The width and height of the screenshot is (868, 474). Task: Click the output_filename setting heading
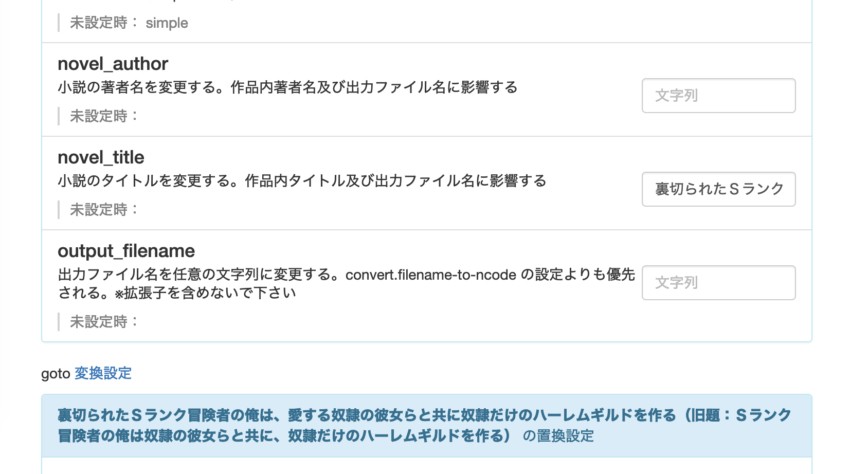[126, 251]
